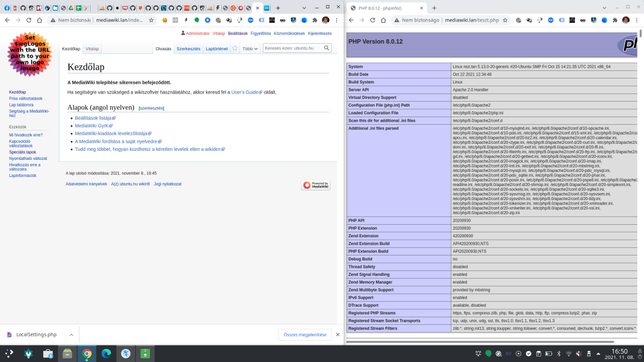Open Google Chrome from the taskbar
This screenshot has width=644, height=362.
87,353
